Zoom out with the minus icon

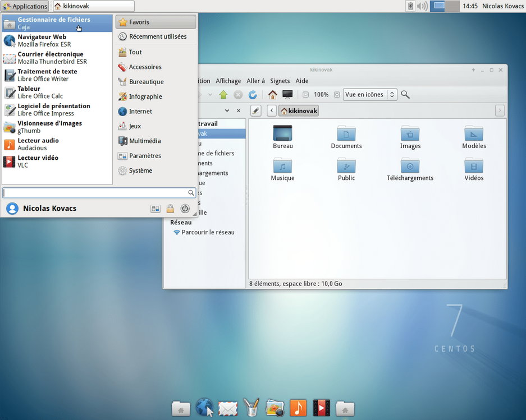[x=305, y=95]
